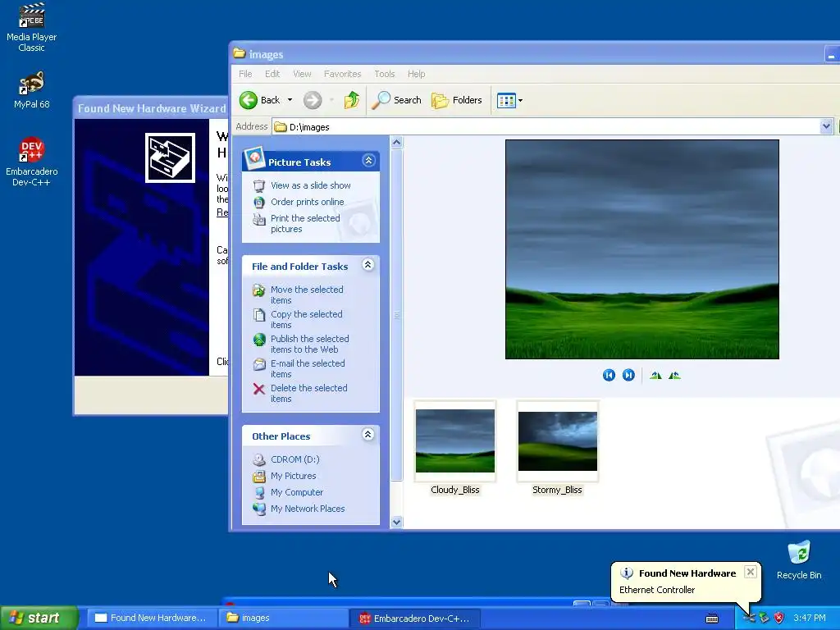The width and height of the screenshot is (840, 630).
Task: Click the red X delete icon
Action: (x=258, y=389)
